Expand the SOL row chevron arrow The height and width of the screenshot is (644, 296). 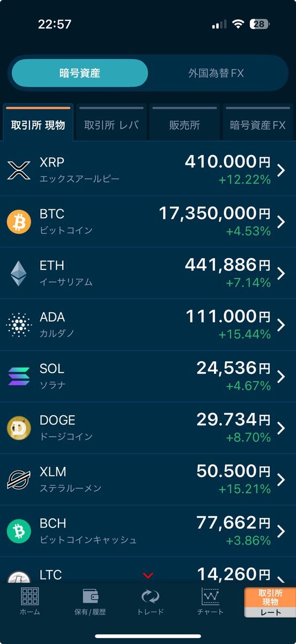click(282, 376)
